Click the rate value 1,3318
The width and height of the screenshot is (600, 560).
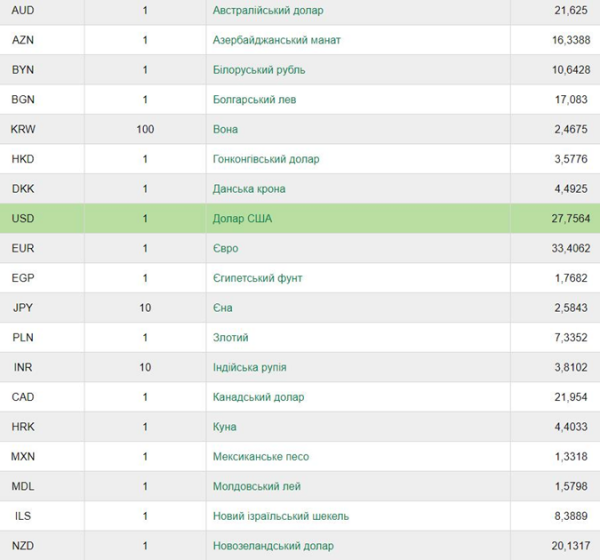[571, 457]
